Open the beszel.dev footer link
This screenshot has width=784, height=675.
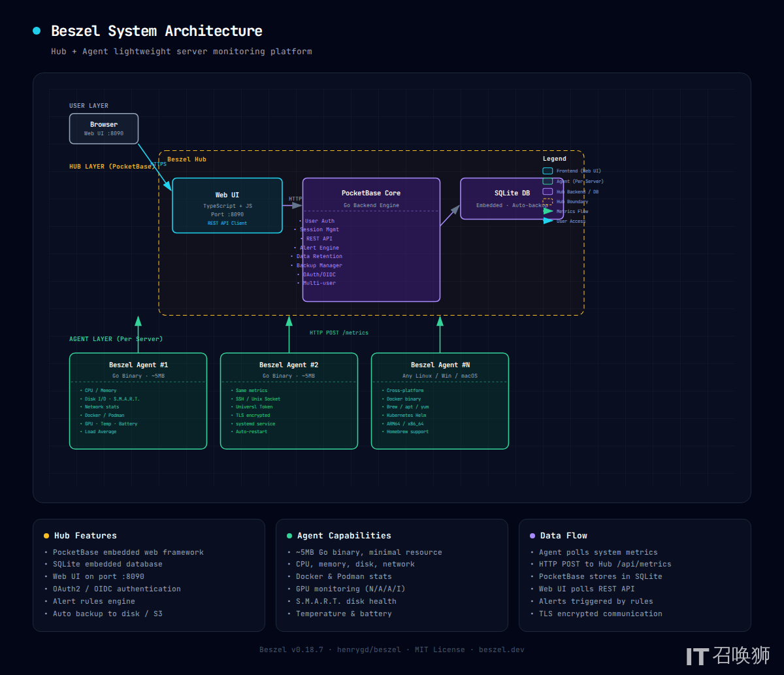coord(502,650)
